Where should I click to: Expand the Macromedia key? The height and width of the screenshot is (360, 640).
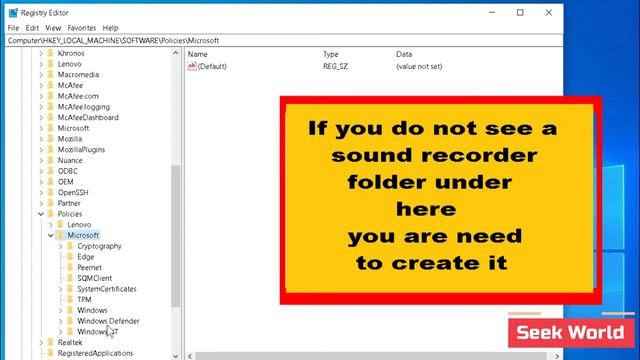(41, 75)
